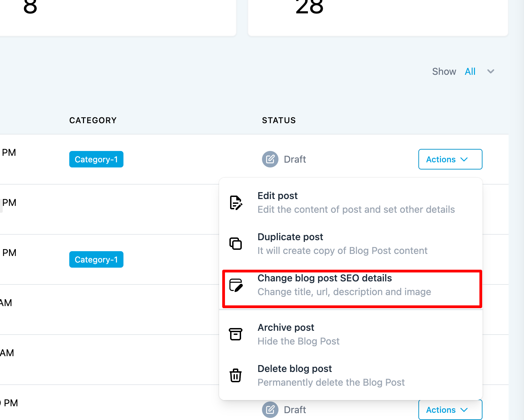Click the Duplicate post copy icon

[x=236, y=244]
